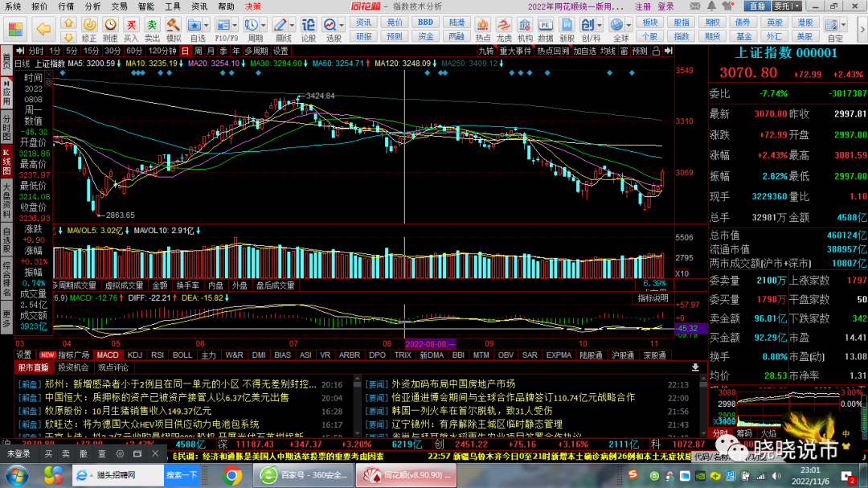
Task: Open Chrome from the Windows taskbar
Action: point(232,475)
